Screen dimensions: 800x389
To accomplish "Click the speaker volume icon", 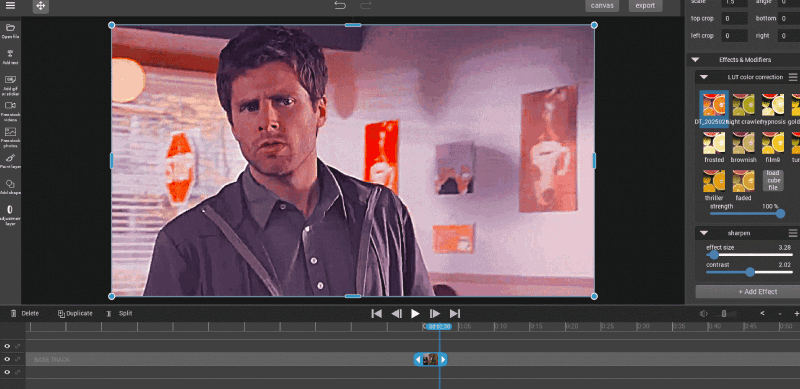I will click(704, 313).
